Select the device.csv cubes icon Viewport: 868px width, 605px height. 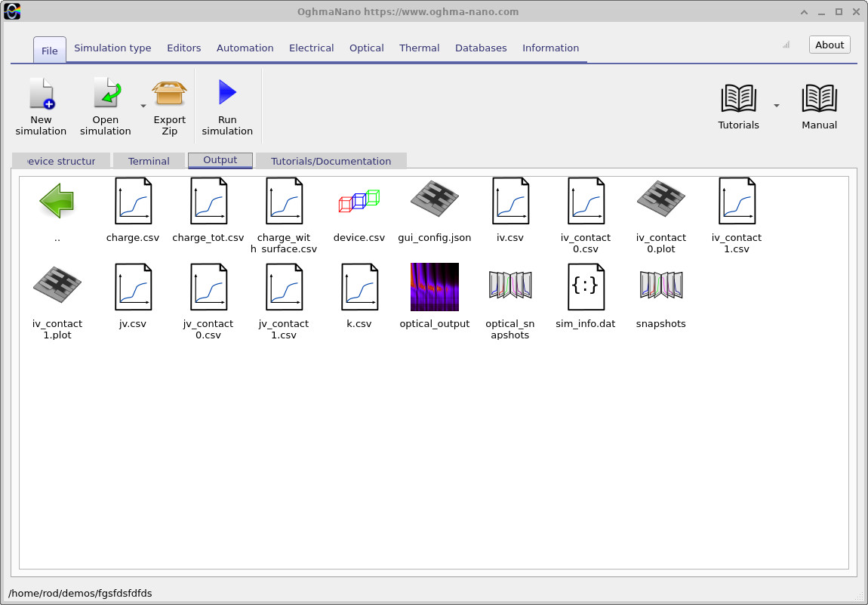point(359,201)
